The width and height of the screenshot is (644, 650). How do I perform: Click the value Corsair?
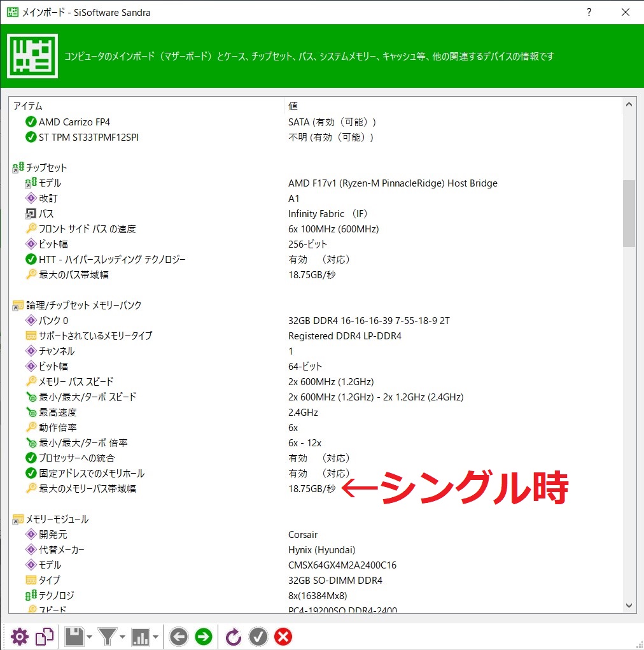303,534
